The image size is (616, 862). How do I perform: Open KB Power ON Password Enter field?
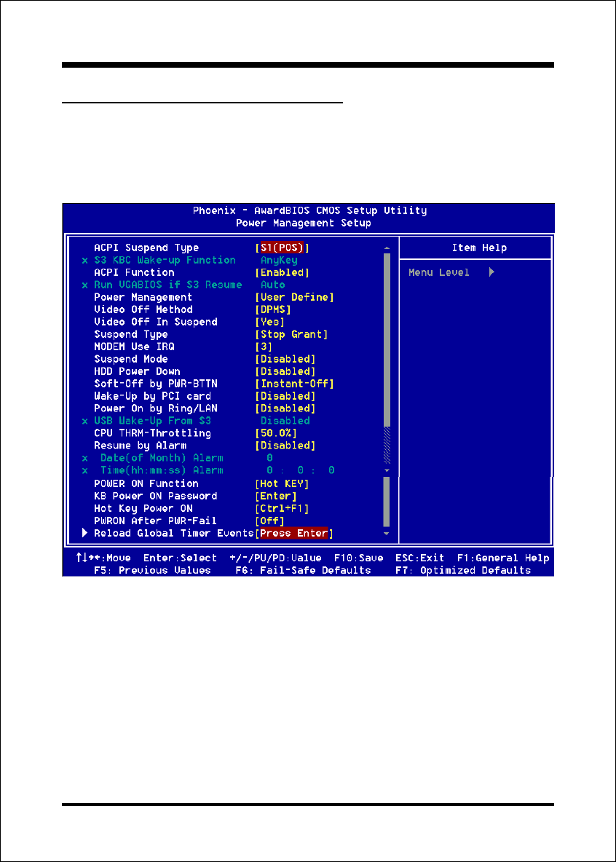276,496
